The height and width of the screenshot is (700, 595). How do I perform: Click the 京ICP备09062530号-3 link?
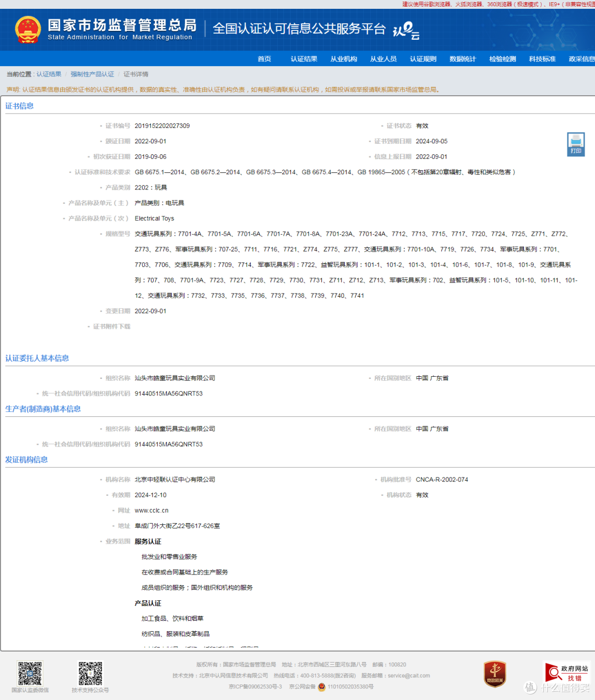click(255, 687)
